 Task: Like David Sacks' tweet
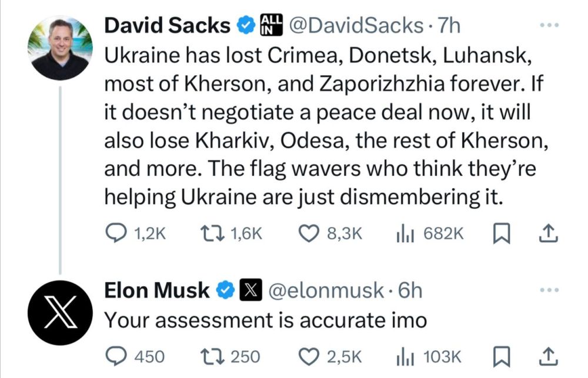(310, 234)
